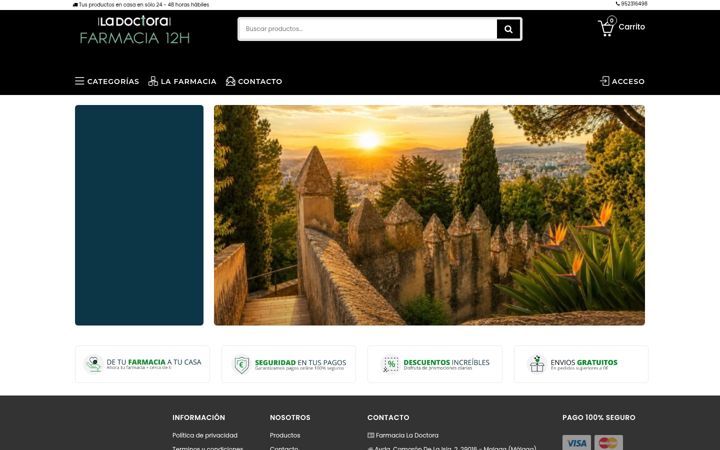Click the percent discount coupon icon
Viewport: 720px width, 450px height.
pyautogui.click(x=391, y=364)
